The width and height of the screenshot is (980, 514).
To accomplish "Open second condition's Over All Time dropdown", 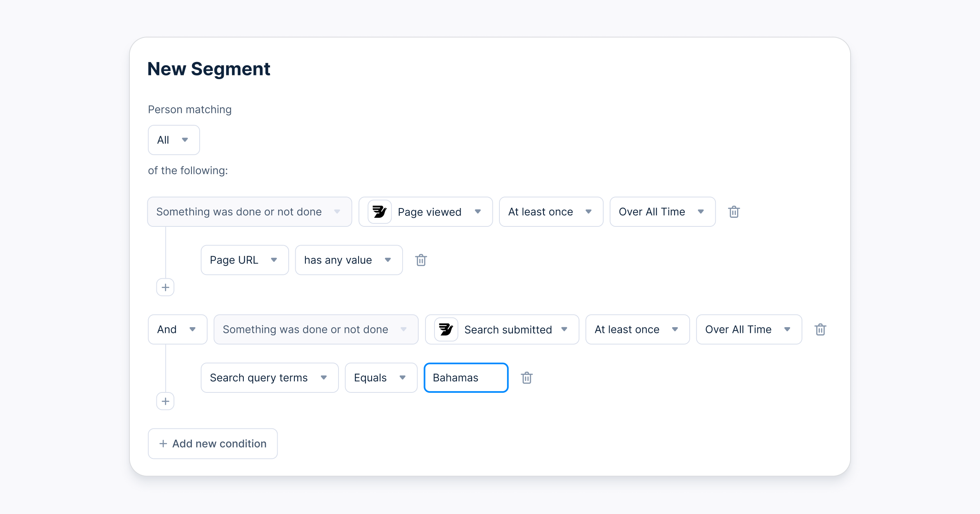I will (748, 329).
